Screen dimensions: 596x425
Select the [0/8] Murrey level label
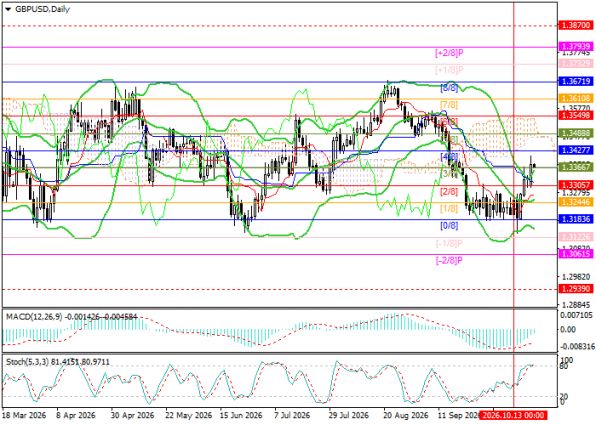[x=449, y=226]
